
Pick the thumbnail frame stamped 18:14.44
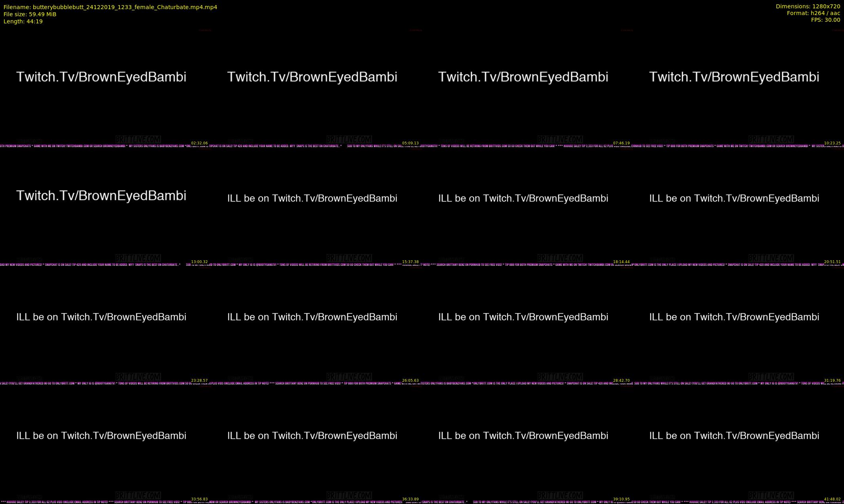527,207
